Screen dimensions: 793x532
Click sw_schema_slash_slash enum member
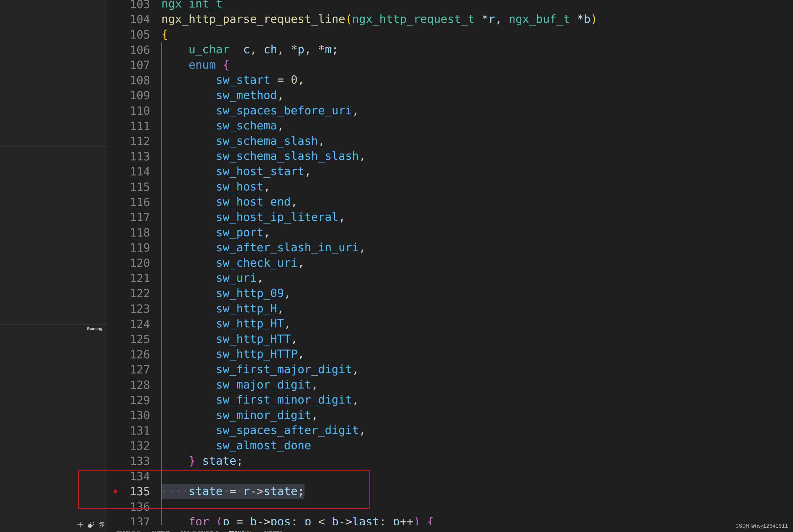click(x=287, y=156)
